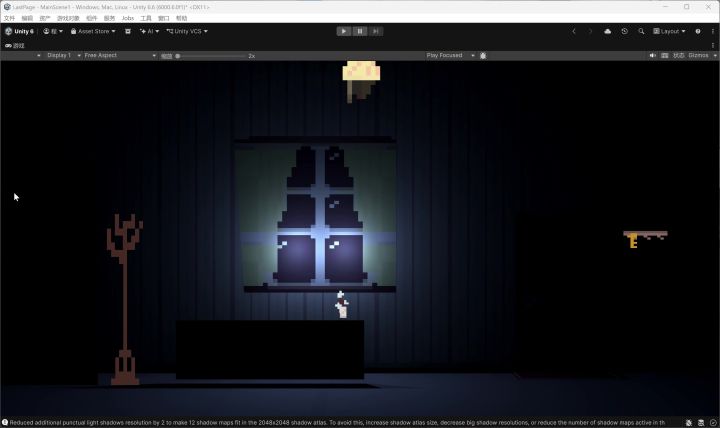Click the golden key on the shelf
The image size is (720, 428).
[633, 241]
